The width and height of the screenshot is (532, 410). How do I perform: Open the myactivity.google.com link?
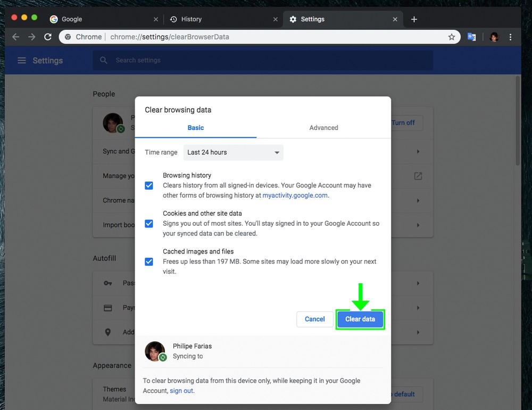tap(295, 195)
